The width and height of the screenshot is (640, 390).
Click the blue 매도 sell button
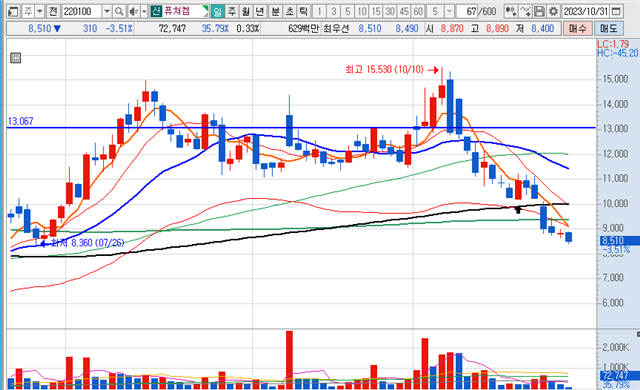point(609,29)
